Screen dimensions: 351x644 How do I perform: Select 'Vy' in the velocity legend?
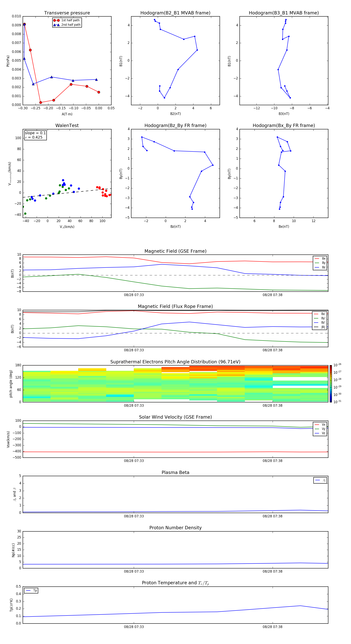point(320,429)
